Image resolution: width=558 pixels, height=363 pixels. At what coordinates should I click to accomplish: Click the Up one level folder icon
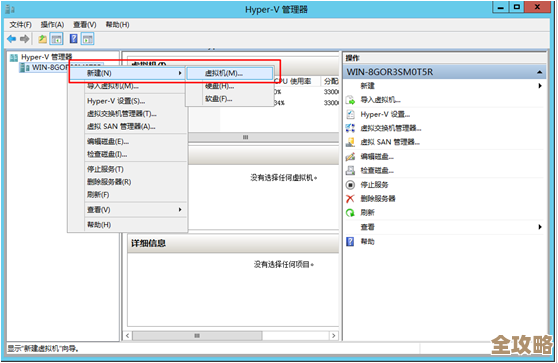click(42, 39)
